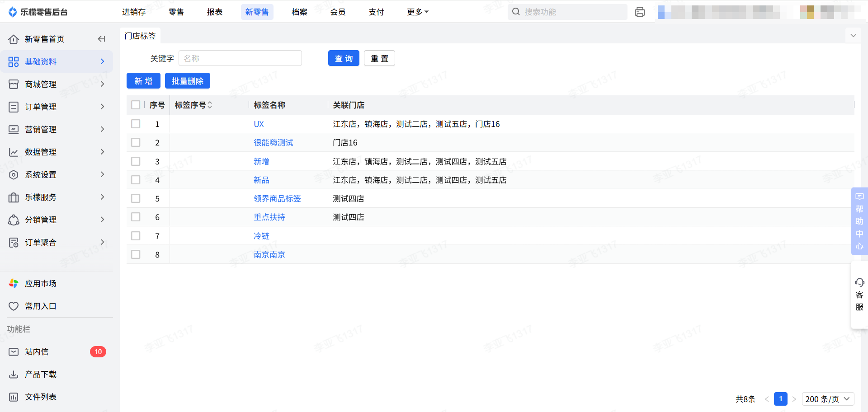Open the 进销存 top menu
Screen dimensions: 868x412
pos(134,12)
